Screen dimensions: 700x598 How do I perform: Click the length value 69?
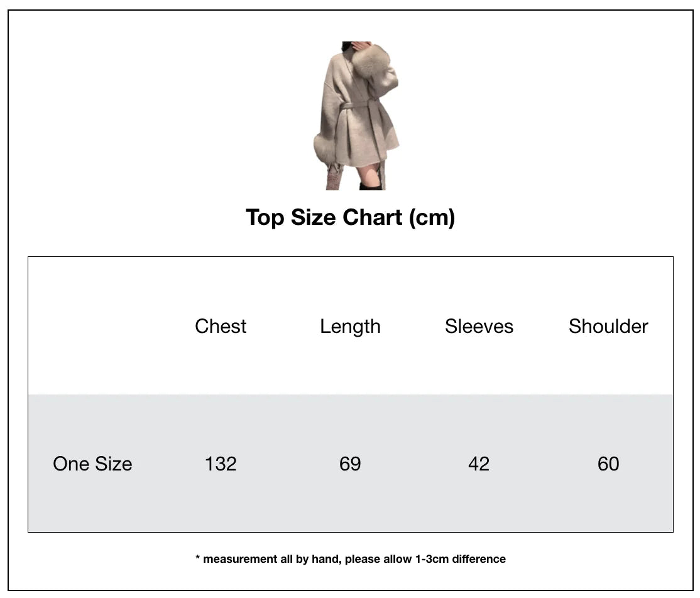[350, 464]
